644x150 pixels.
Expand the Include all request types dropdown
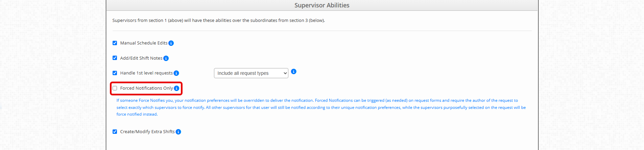click(251, 73)
